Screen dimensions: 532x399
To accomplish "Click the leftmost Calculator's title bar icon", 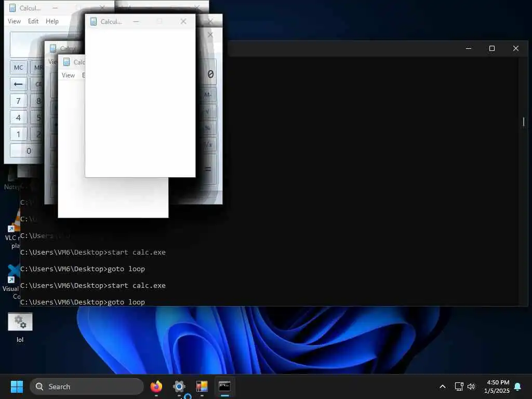I will tap(12, 8).
